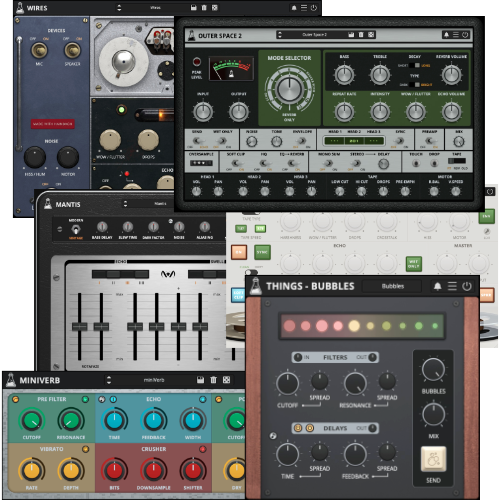Image resolution: width=500 pixels, height=500 pixels.
Task: Open Mantis preset selector arrows
Action: pos(125,203)
